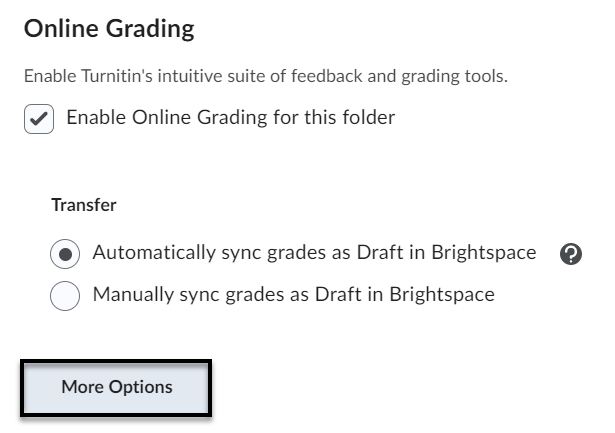Viewport: 615px width, 433px height.
Task: Expand additional settings via More Options
Action: pyautogui.click(x=116, y=388)
